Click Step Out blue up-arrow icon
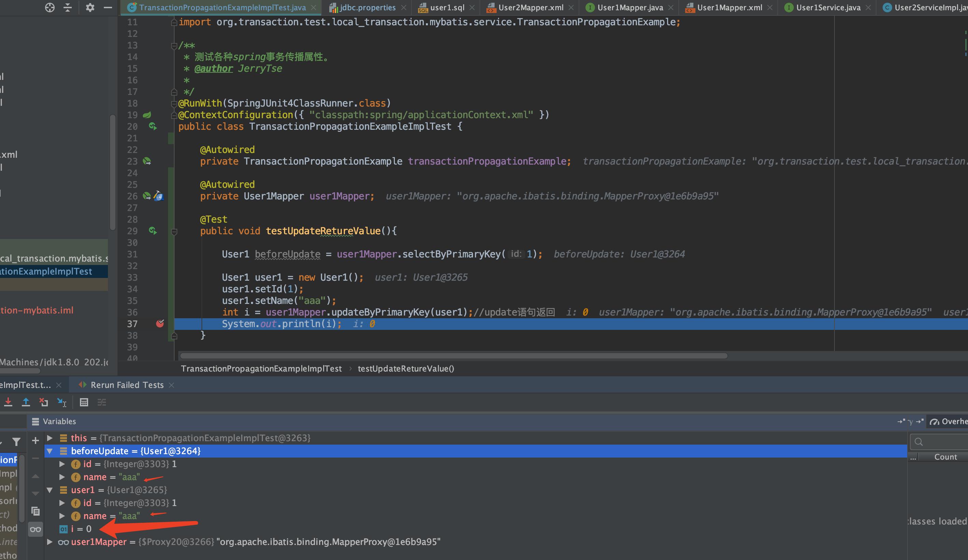 coord(26,402)
